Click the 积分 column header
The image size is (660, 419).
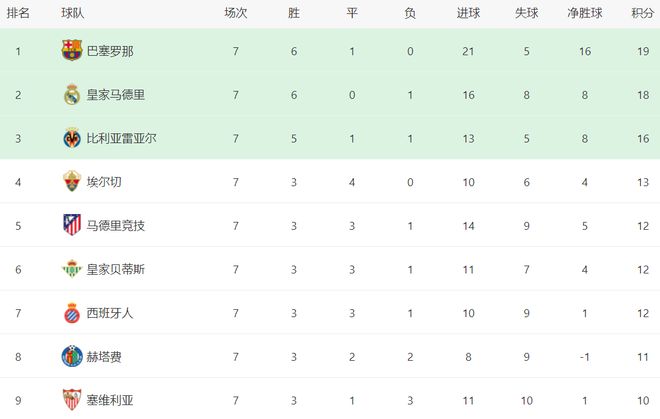639,13
